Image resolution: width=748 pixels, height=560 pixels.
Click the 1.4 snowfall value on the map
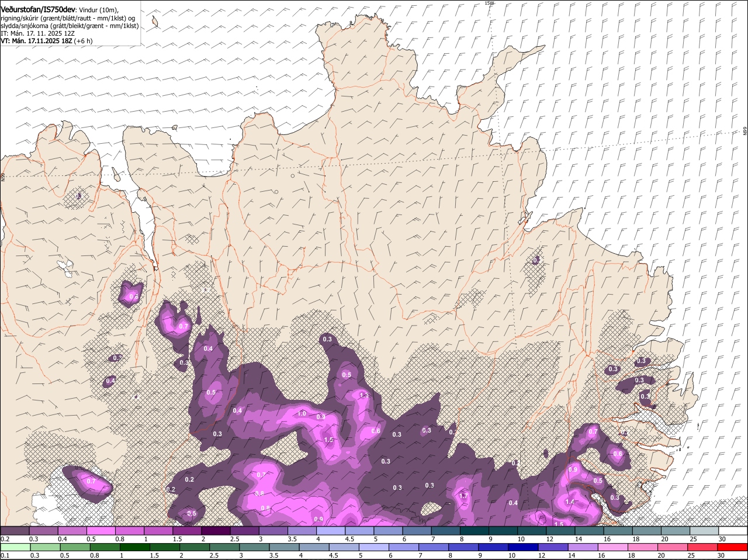point(570,502)
